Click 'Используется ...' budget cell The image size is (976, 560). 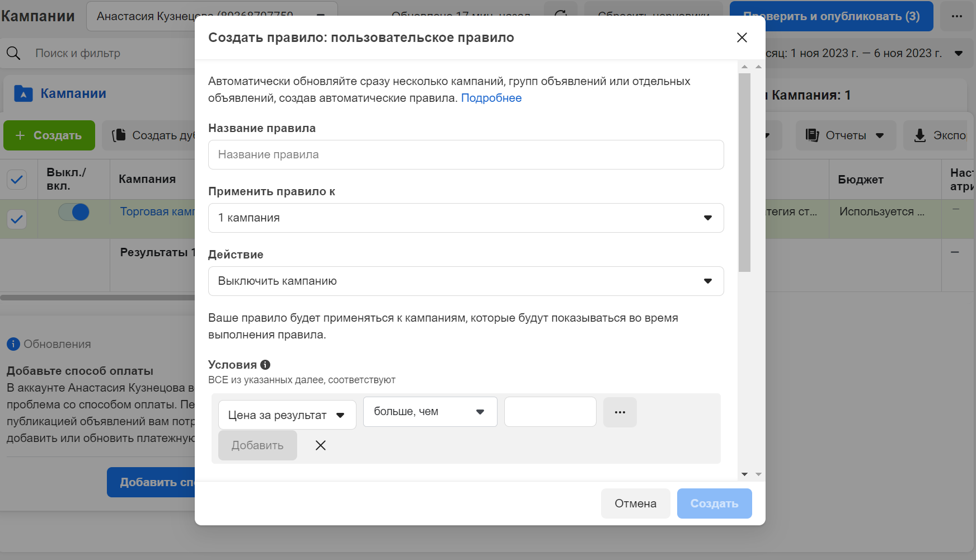point(881,211)
